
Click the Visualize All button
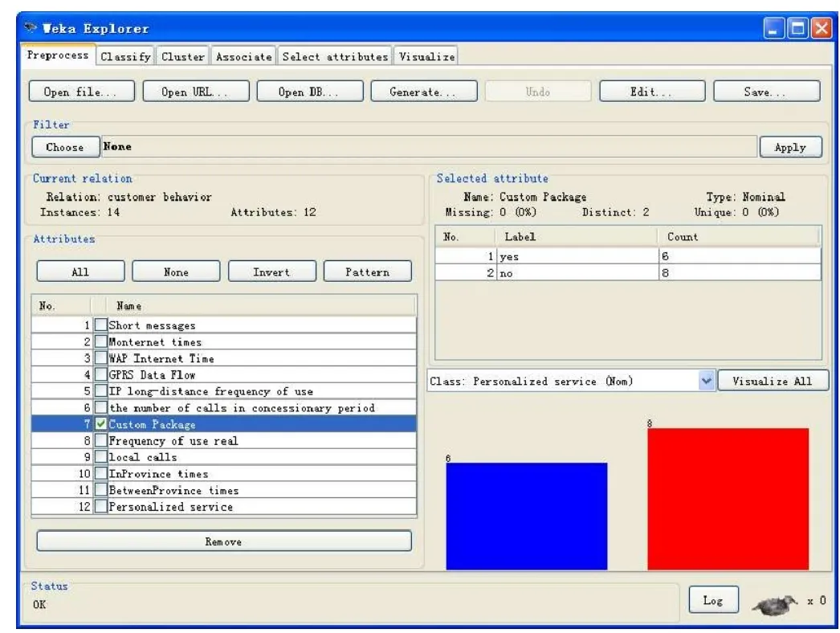771,382
